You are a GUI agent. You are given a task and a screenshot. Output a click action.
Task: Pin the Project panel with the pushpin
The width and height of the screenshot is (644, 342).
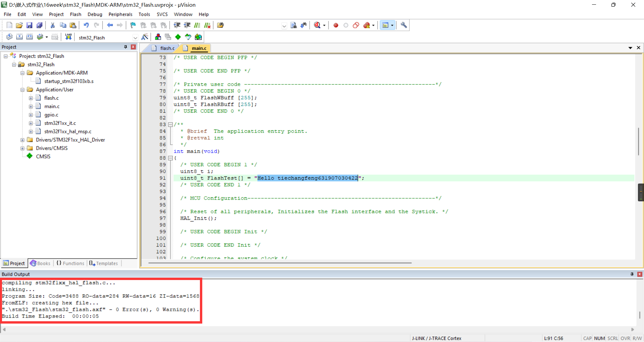click(x=125, y=47)
